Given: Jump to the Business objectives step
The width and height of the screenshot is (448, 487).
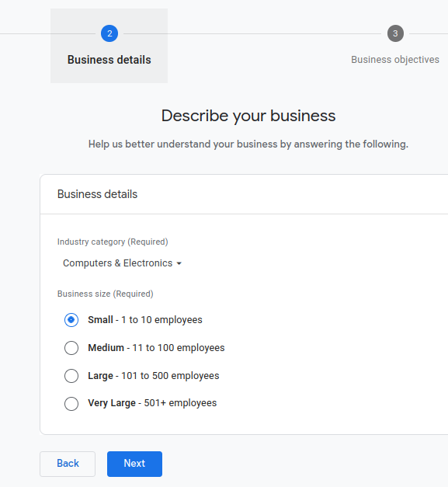Looking at the screenshot, I should [x=395, y=59].
